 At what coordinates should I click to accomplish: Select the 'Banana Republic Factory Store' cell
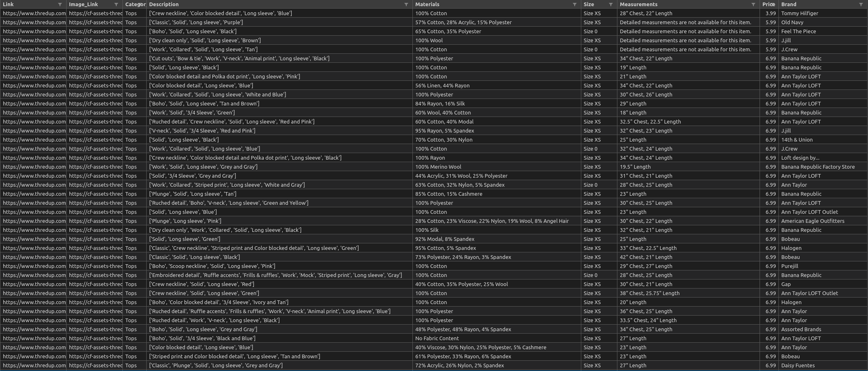click(823, 167)
